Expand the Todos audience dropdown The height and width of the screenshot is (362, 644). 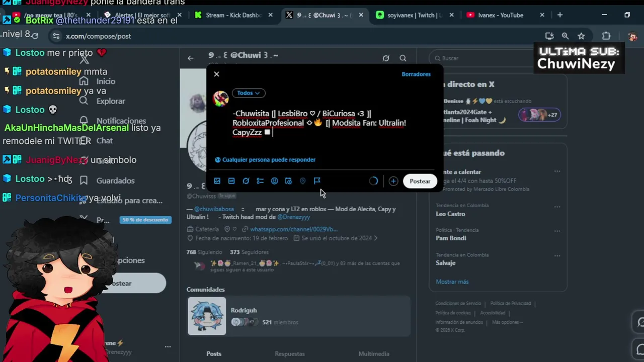pos(248,93)
